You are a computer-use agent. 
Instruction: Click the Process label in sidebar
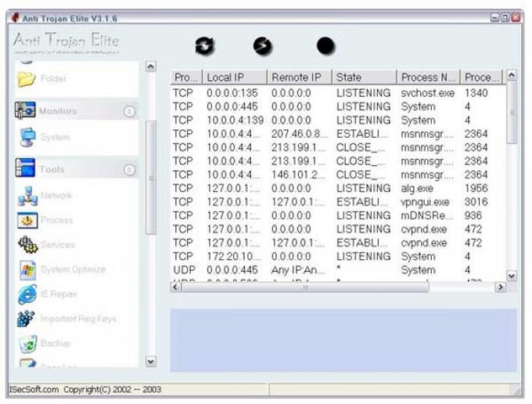[56, 220]
